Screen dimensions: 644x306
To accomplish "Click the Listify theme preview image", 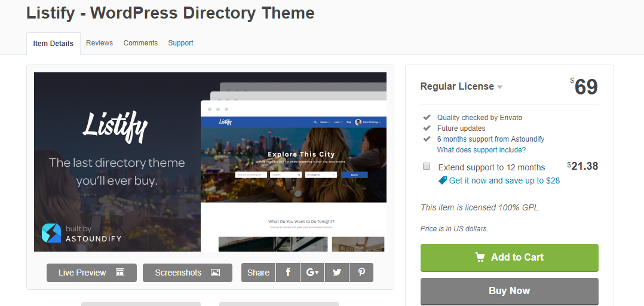I will (x=210, y=162).
